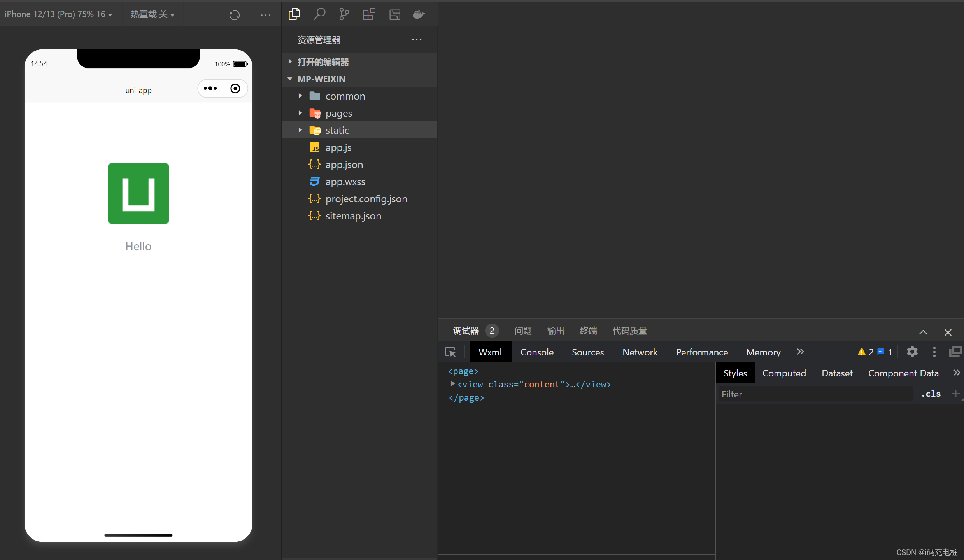The height and width of the screenshot is (560, 964).
Task: Click the file copy/explorer icon
Action: coord(293,15)
